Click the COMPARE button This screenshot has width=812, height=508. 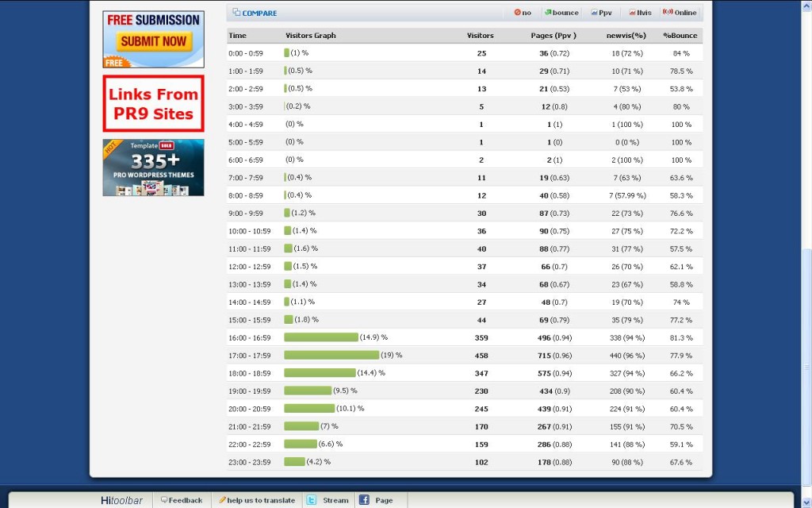pyautogui.click(x=255, y=13)
